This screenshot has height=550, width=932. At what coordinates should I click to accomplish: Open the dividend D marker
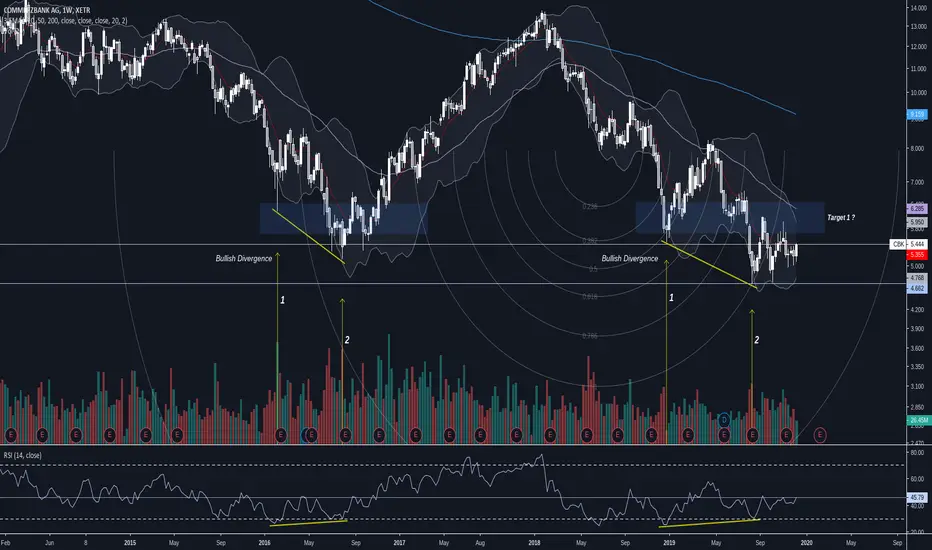point(723,420)
